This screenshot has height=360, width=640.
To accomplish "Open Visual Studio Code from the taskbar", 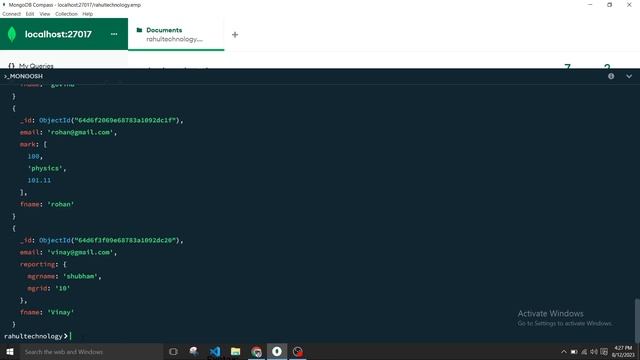I will click(x=215, y=351).
